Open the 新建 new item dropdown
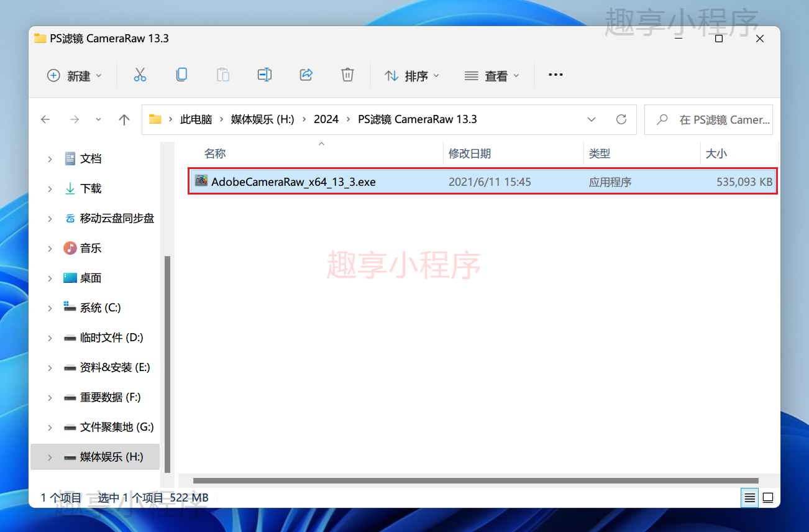809x532 pixels. [x=74, y=76]
